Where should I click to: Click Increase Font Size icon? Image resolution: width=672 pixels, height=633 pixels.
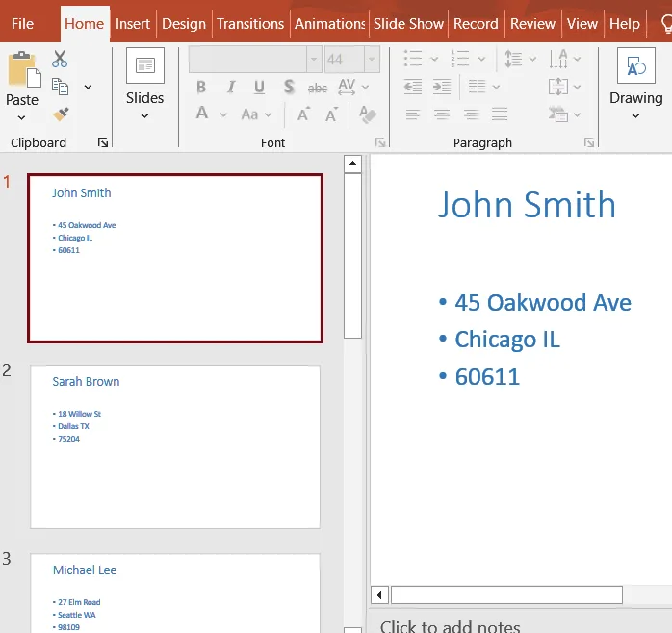pos(303,114)
